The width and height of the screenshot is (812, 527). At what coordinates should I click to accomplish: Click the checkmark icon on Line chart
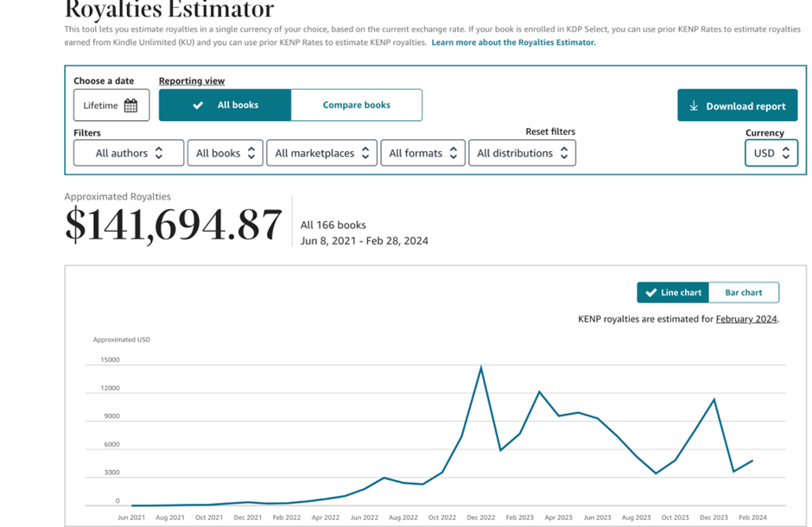pos(651,293)
